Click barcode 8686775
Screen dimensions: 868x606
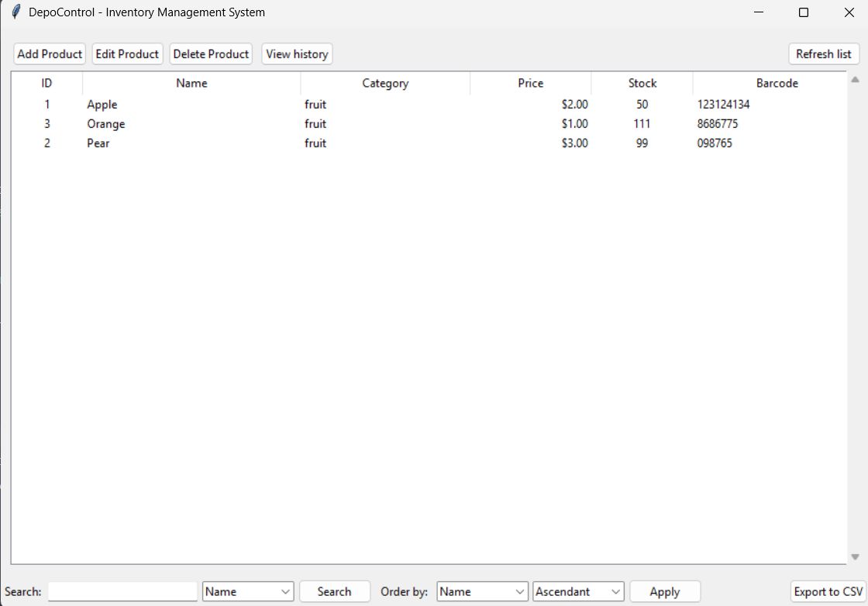coord(718,123)
